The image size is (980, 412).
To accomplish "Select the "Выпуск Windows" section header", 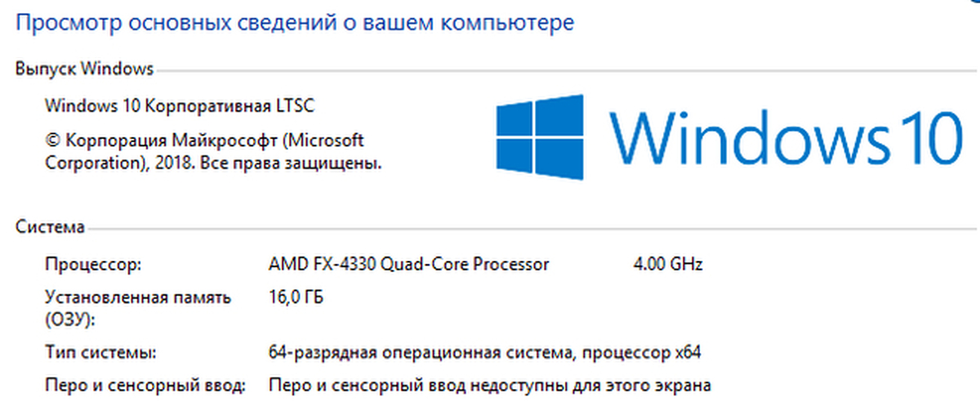I will pyautogui.click(x=84, y=69).
